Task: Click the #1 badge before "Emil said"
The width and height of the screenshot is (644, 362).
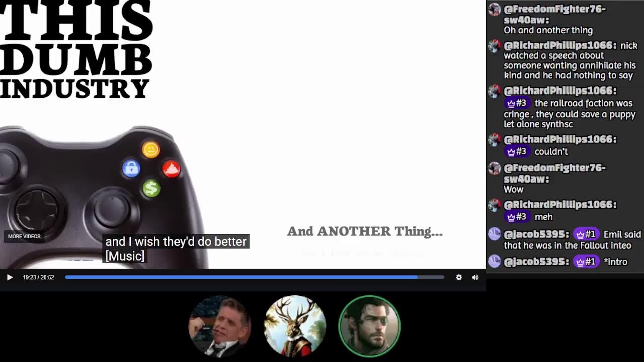Action: tap(586, 234)
